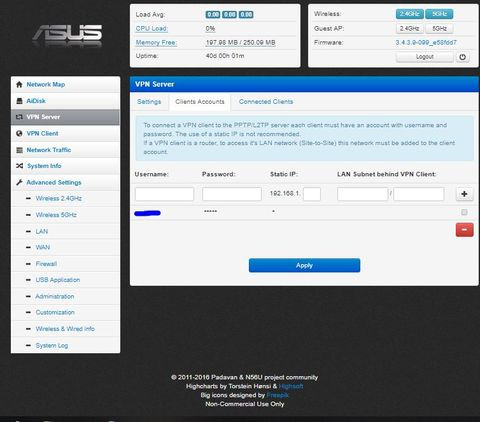
Task: Switch to the Clients Accounts tab
Action: (x=200, y=102)
